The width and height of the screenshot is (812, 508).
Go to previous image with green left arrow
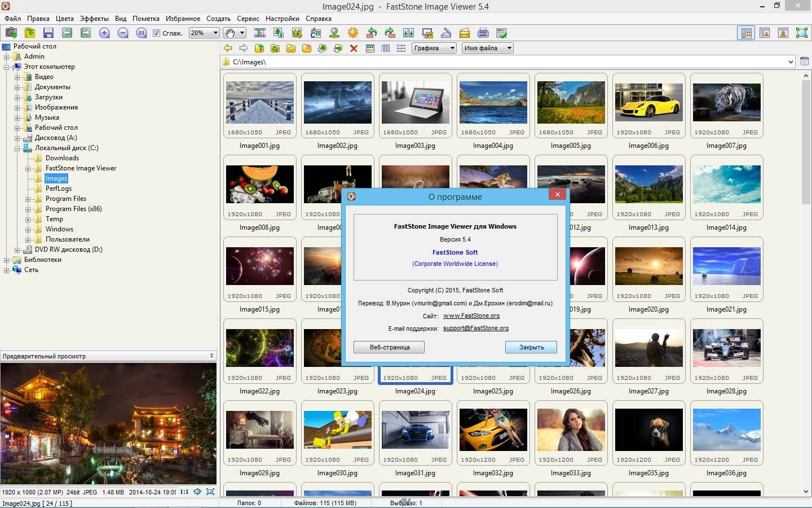pyautogui.click(x=67, y=33)
